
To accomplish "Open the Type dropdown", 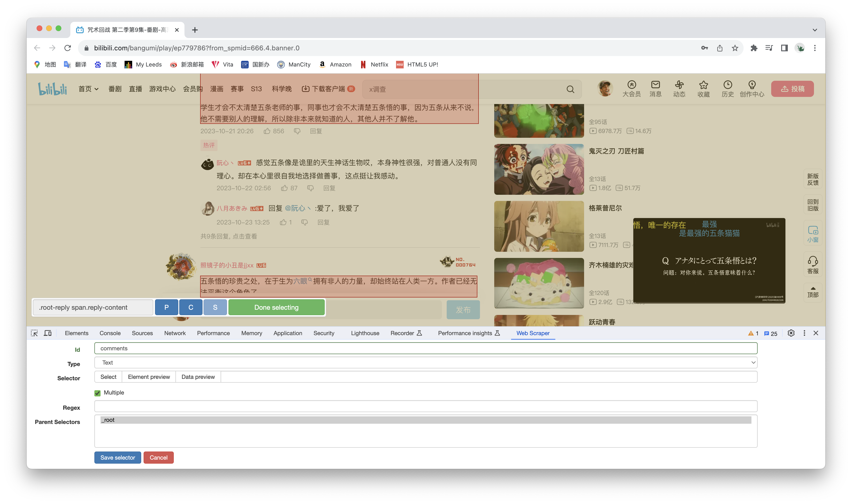I will pyautogui.click(x=426, y=363).
